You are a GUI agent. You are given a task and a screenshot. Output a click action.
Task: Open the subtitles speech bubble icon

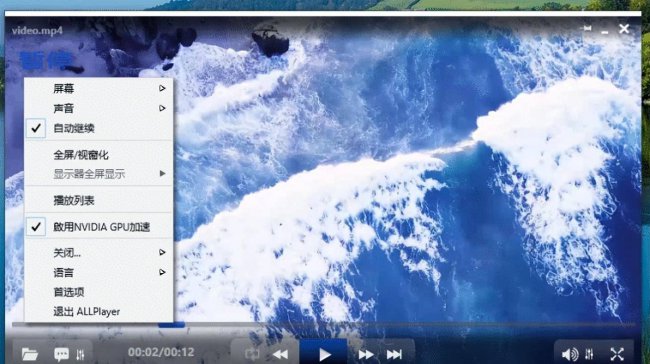click(x=61, y=354)
